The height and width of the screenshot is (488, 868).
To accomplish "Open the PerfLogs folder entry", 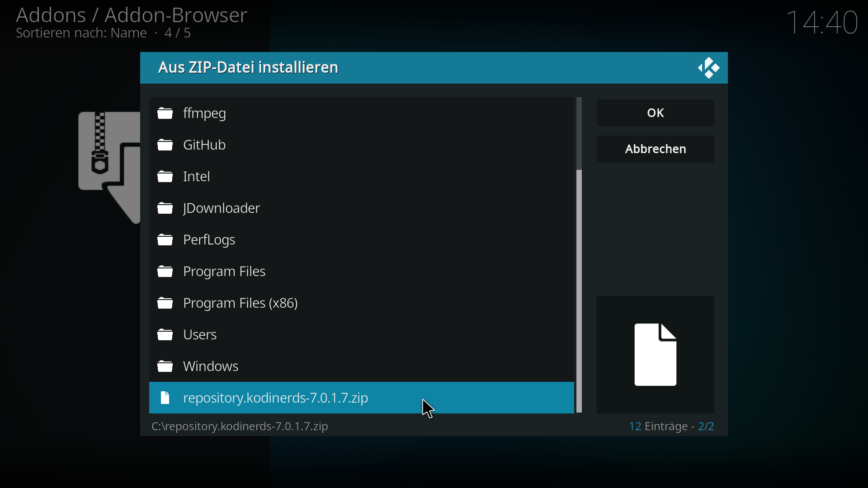I will pos(362,240).
